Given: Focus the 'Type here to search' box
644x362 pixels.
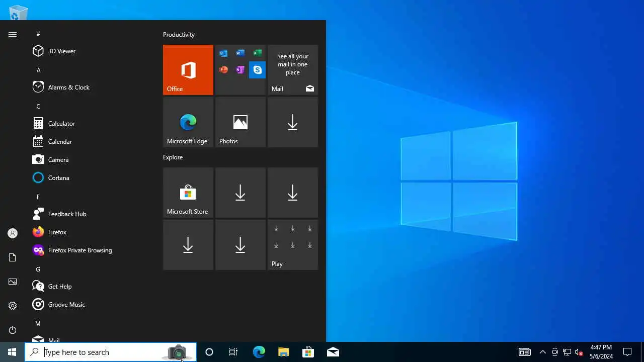Looking at the screenshot, I should 111,352.
